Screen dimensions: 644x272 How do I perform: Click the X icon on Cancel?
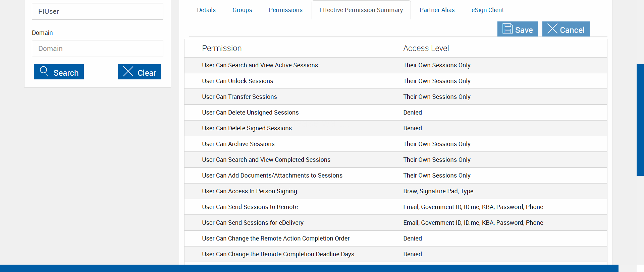tap(552, 29)
